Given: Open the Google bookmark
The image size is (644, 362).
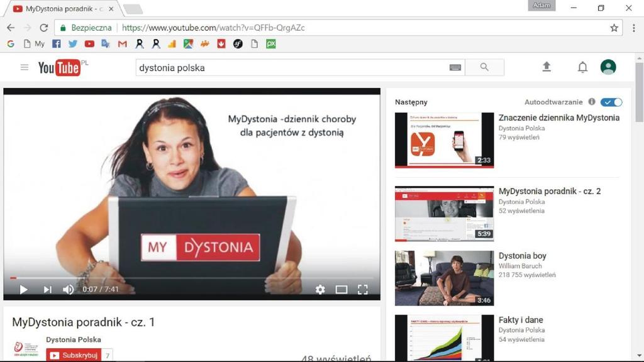Looking at the screenshot, I should tap(11, 44).
